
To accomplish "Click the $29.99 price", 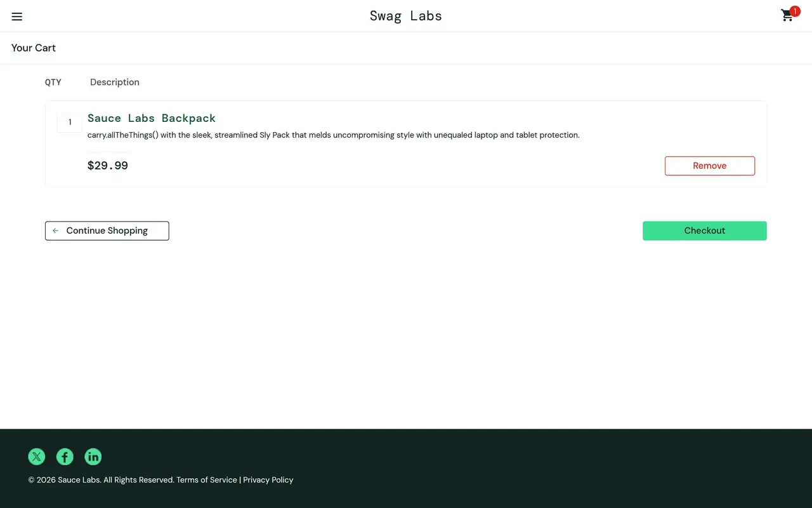I will point(108,166).
